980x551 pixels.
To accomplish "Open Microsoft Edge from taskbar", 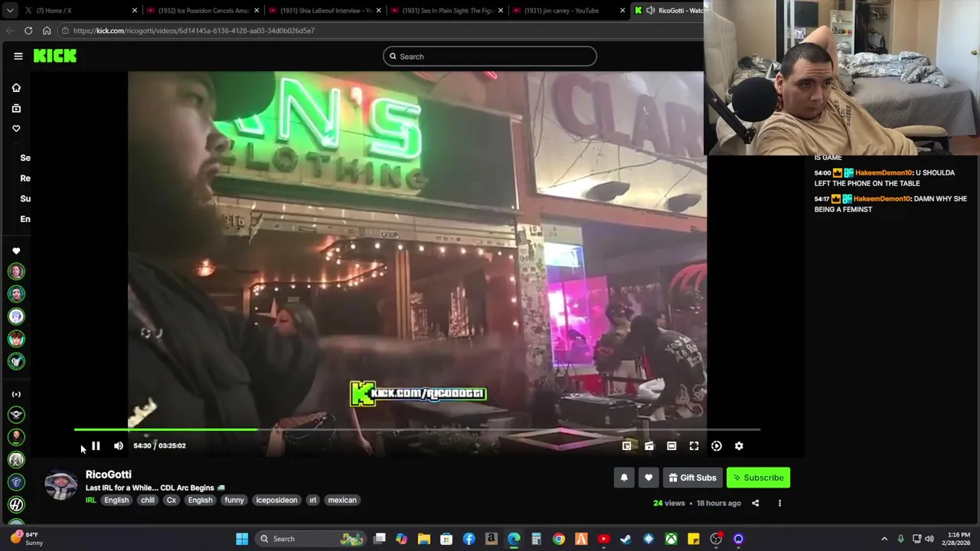I will point(514,539).
